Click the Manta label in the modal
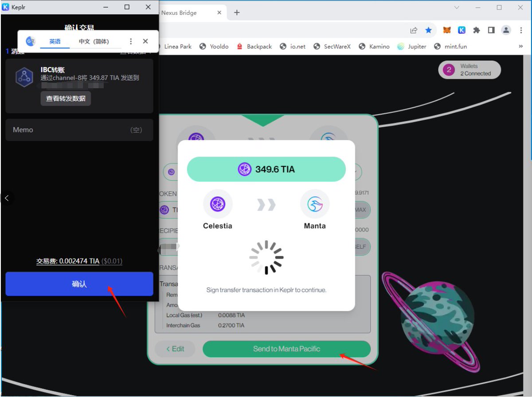 point(315,226)
